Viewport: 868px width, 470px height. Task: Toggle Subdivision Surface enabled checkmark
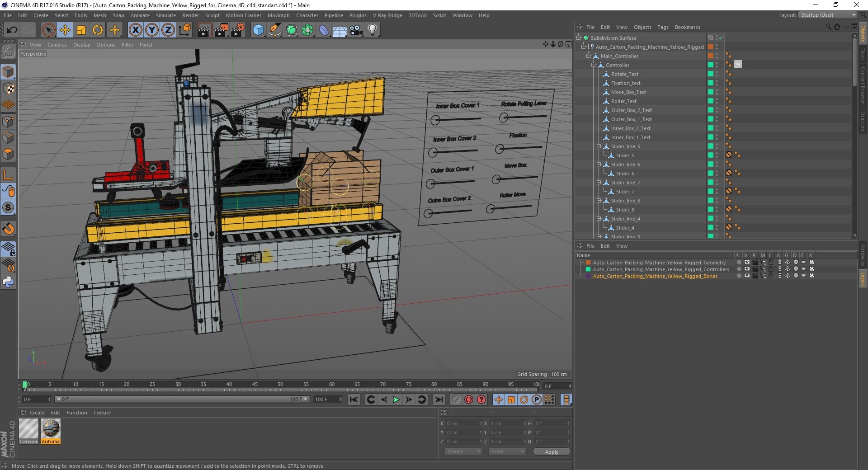721,38
